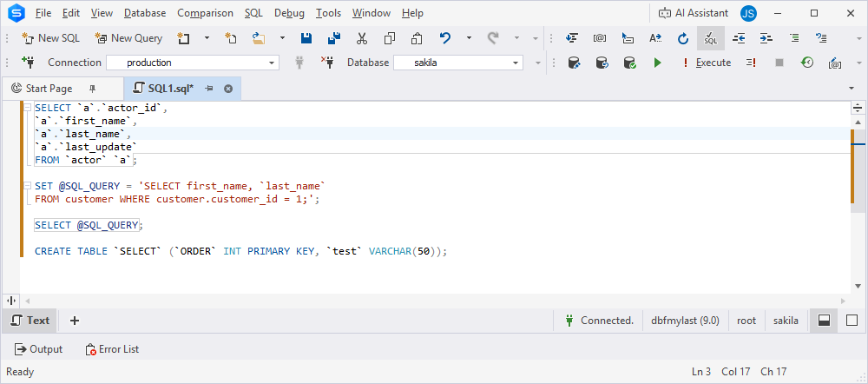Open the File menu
The width and height of the screenshot is (868, 384).
point(43,13)
